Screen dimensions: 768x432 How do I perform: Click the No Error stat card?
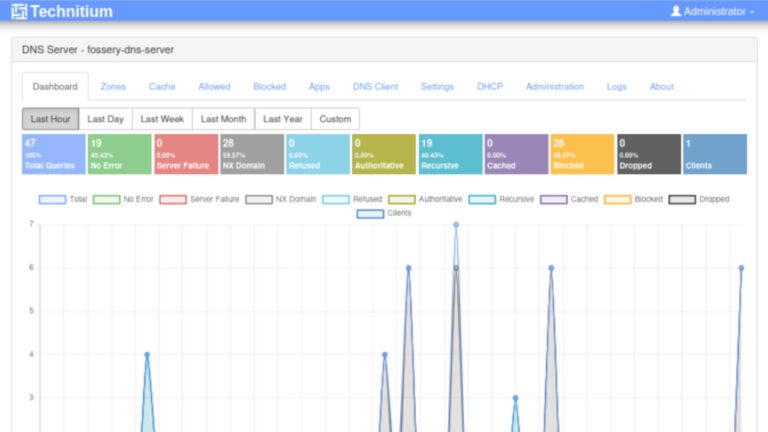[x=120, y=154]
